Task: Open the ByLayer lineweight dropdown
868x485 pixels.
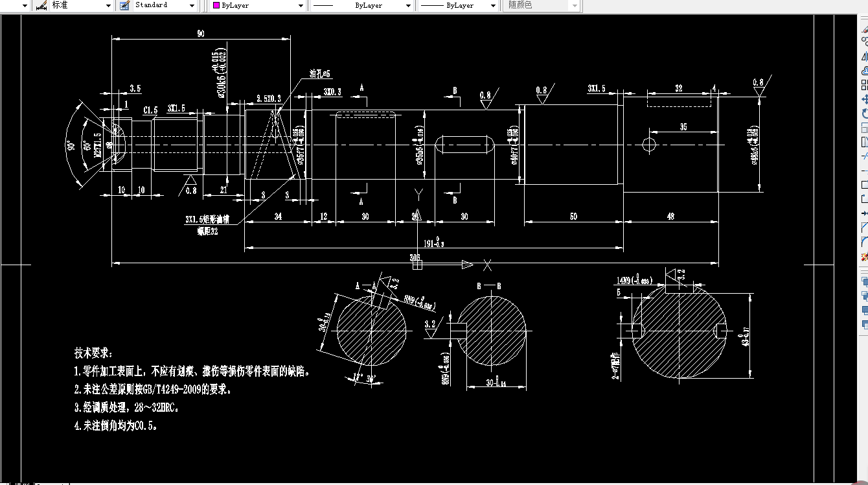Action: click(x=457, y=5)
